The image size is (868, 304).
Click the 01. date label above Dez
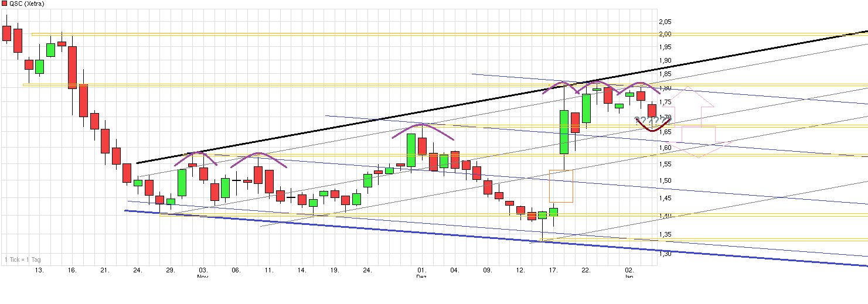421,271
